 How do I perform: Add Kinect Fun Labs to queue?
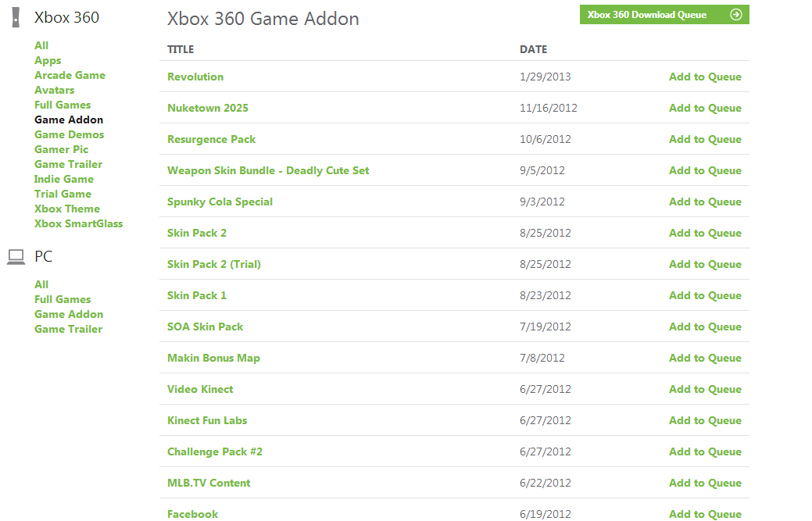(705, 421)
